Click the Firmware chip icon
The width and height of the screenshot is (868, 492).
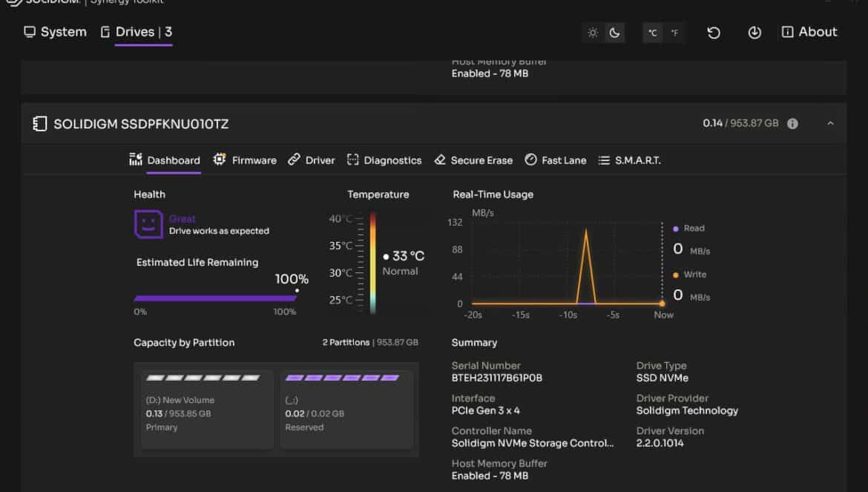click(x=220, y=160)
